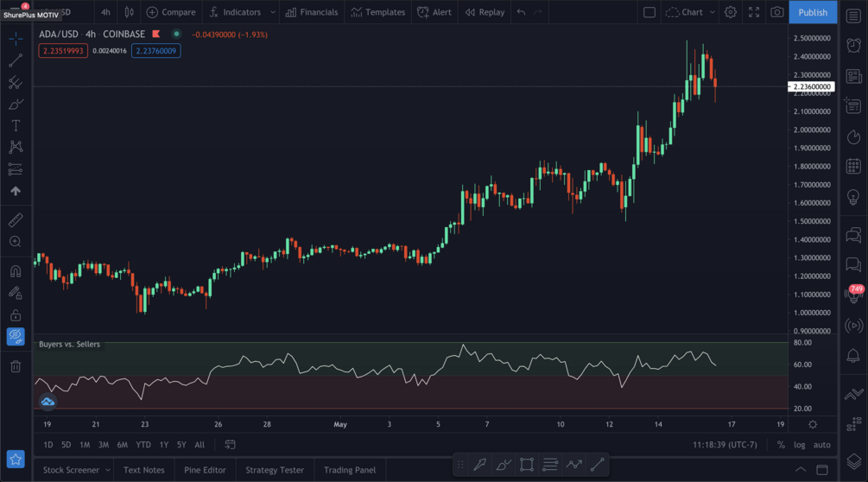Toggle percent scale mode
This screenshot has height=482, width=868.
click(781, 444)
